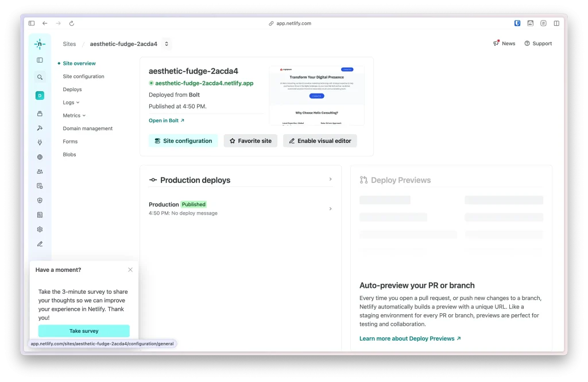This screenshot has width=588, height=382.
Task: Open Site configuration in side menu
Action: [84, 76]
